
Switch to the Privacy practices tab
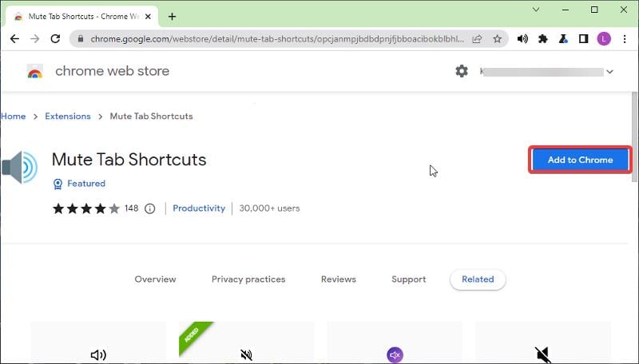248,279
